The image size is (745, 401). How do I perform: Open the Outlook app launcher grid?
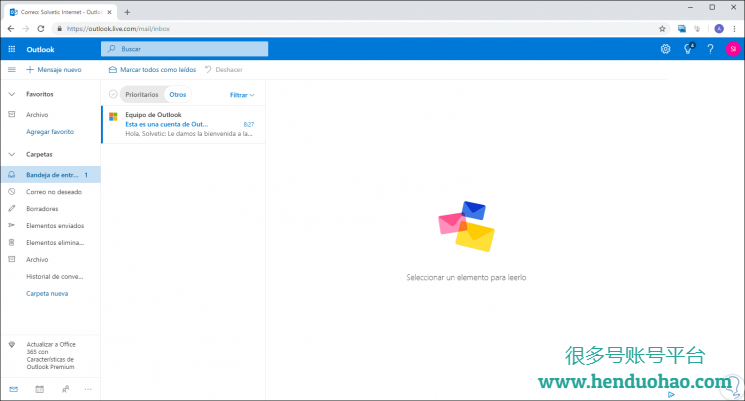pyautogui.click(x=12, y=49)
